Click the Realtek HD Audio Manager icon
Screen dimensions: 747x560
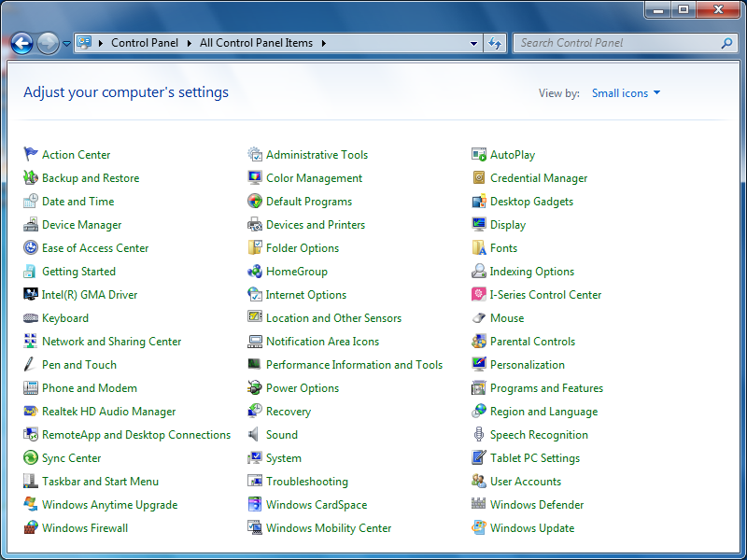tap(31, 411)
